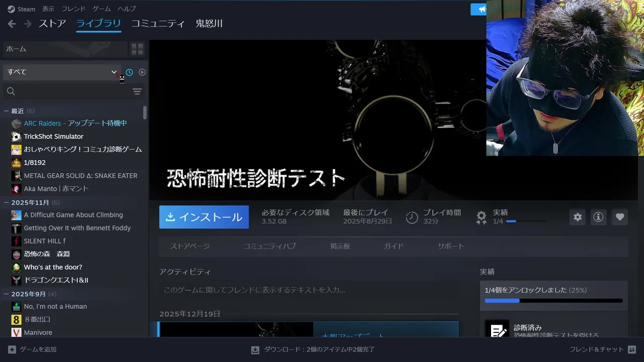Toggle sort by recent activity clock icon
644x362 pixels.
point(129,72)
